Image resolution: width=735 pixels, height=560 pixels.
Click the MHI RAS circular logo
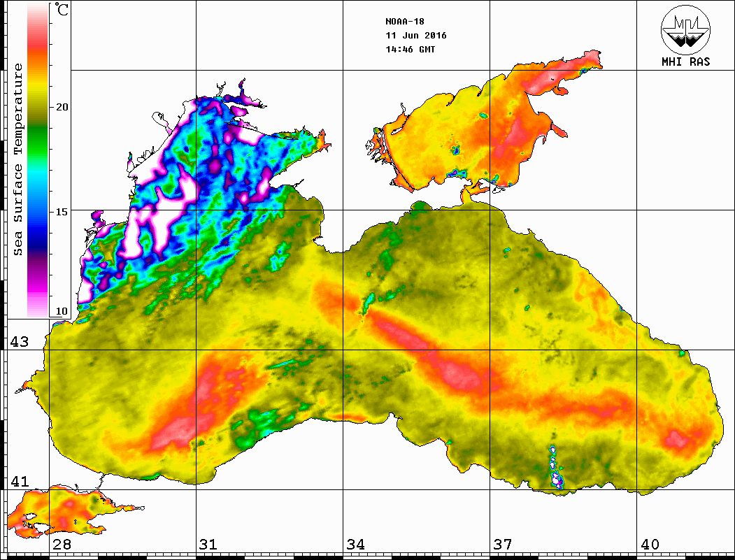pos(686,29)
